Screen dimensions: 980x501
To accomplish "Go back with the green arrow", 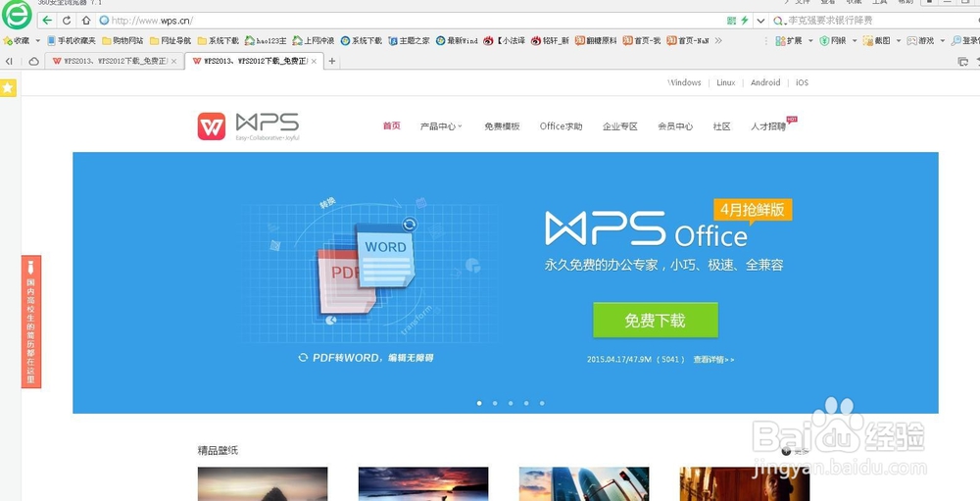I will pyautogui.click(x=47, y=21).
